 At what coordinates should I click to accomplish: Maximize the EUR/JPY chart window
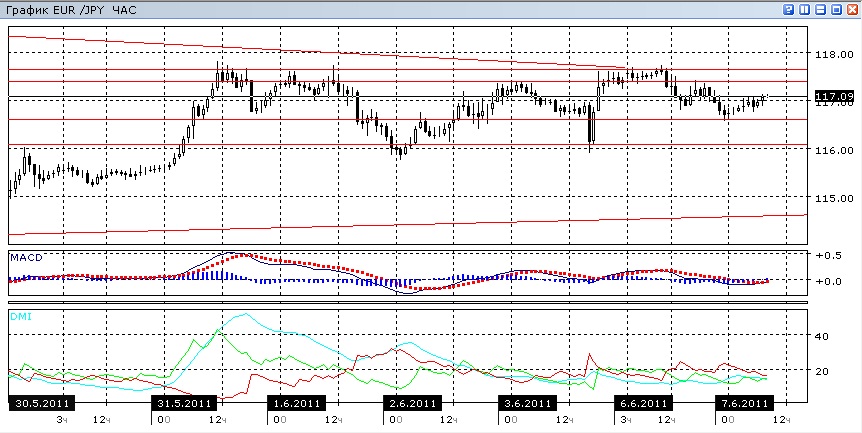click(x=837, y=9)
